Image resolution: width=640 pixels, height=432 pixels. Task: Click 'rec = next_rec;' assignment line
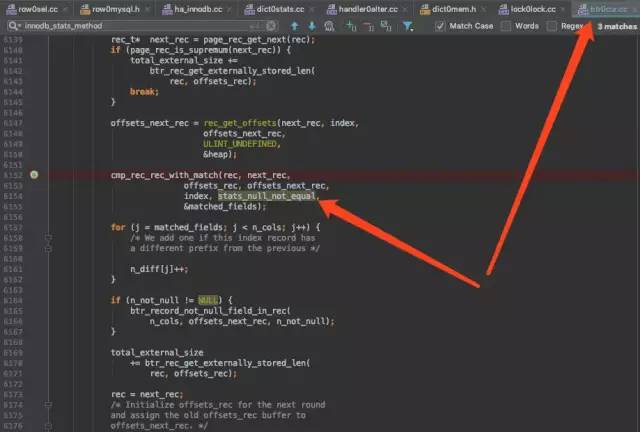pyautogui.click(x=147, y=394)
